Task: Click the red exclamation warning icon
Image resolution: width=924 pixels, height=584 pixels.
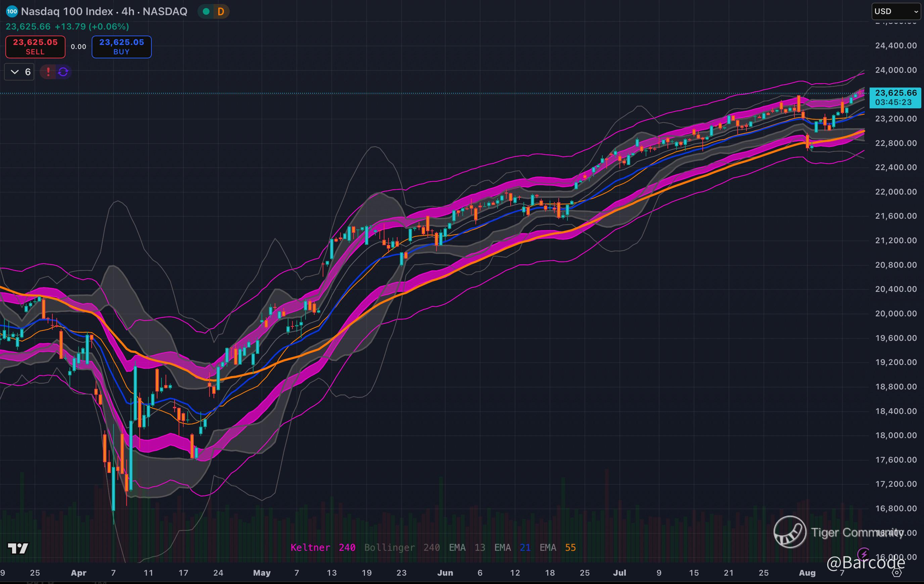Action: (48, 72)
